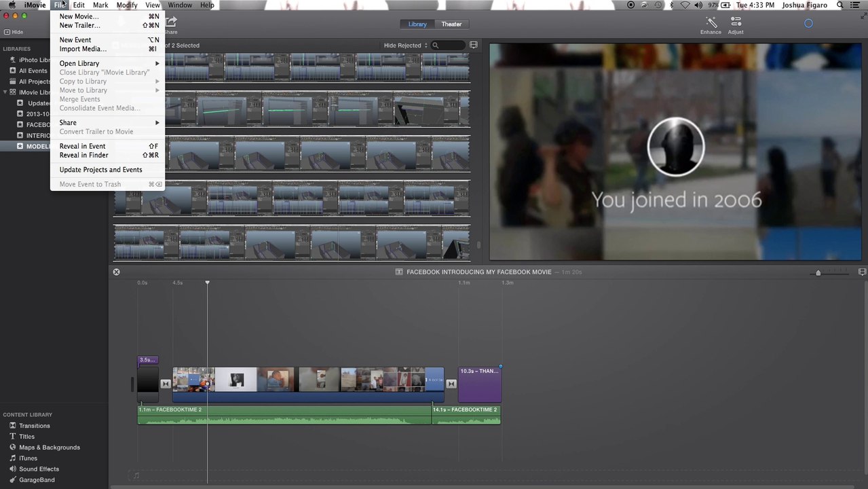Viewport: 868px width, 489px height.
Task: Click the Share toolbar button
Action: (x=171, y=26)
